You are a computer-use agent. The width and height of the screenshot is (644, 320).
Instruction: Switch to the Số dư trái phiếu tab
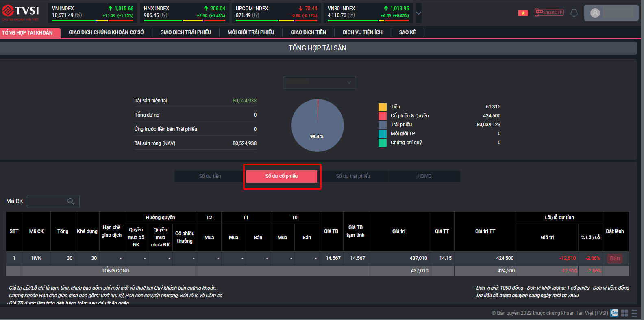tap(353, 176)
